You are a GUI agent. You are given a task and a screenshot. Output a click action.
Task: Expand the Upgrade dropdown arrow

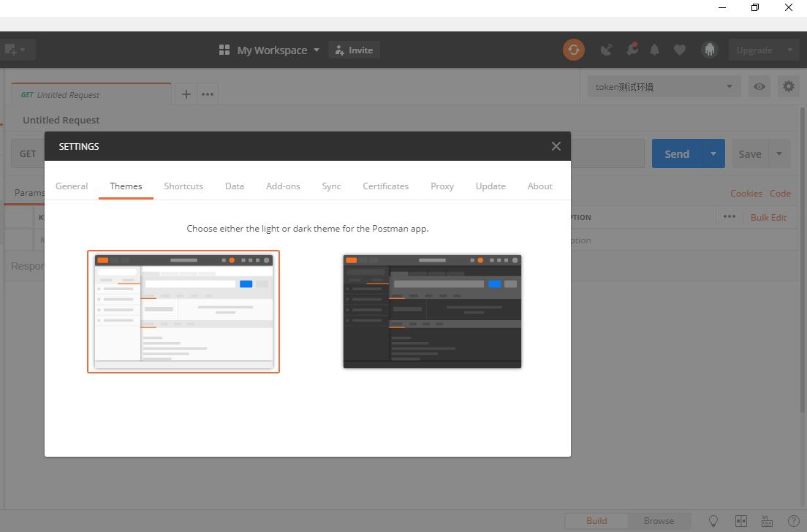tap(790, 50)
